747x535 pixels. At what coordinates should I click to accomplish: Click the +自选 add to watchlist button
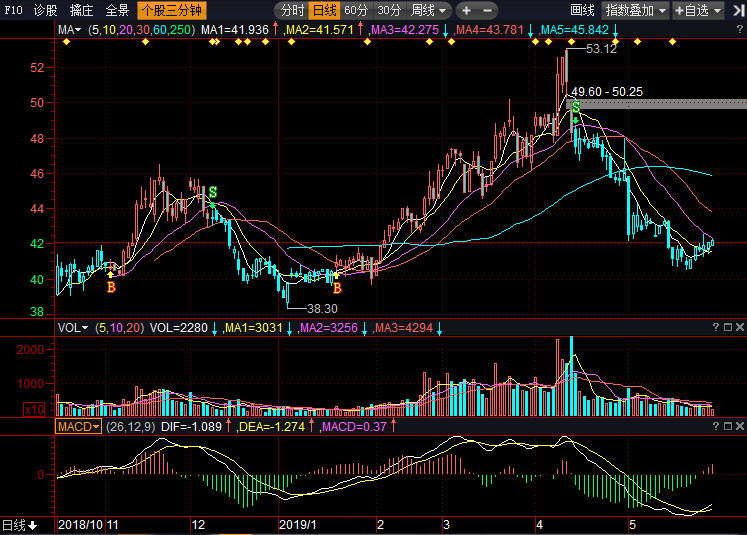pos(708,10)
